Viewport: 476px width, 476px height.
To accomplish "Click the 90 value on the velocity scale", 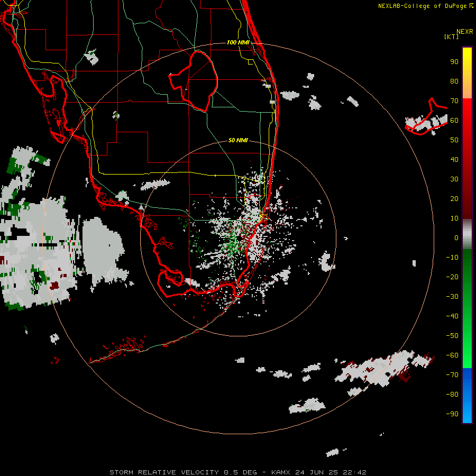I will pos(454,62).
